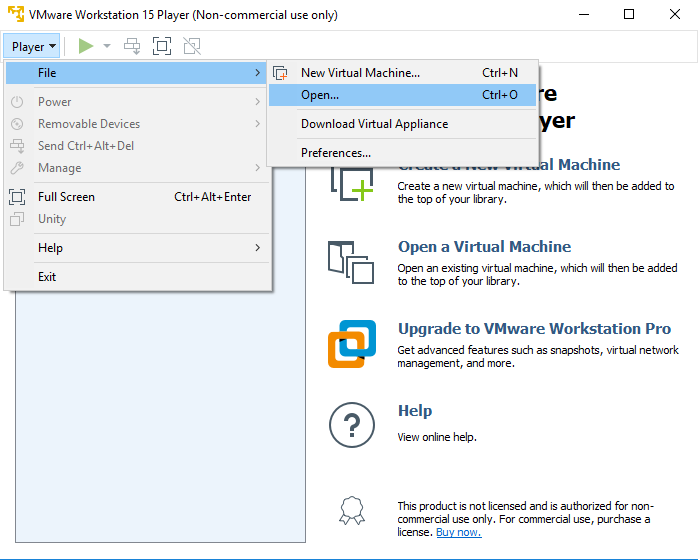Select New Virtual Machine... submenu item

point(402,73)
